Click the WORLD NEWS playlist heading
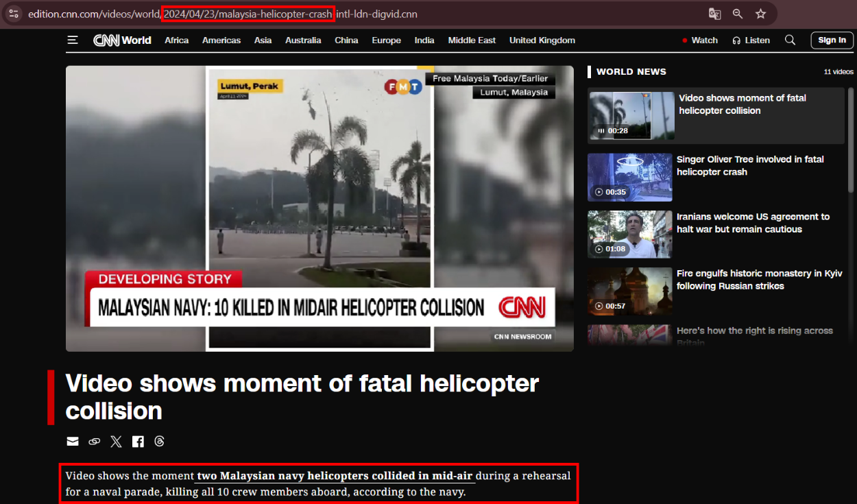 pyautogui.click(x=631, y=71)
